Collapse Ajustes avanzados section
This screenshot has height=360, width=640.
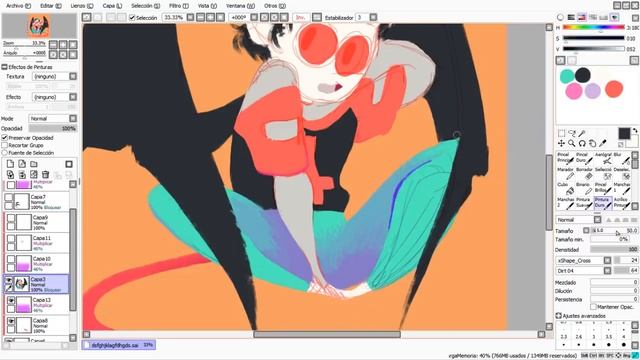pos(558,316)
